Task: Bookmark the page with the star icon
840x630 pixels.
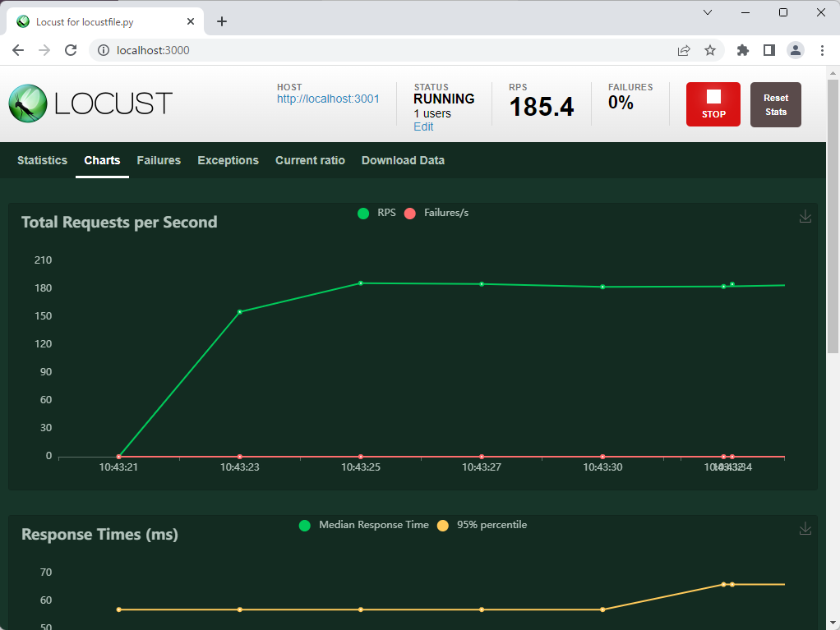Action: [x=710, y=50]
